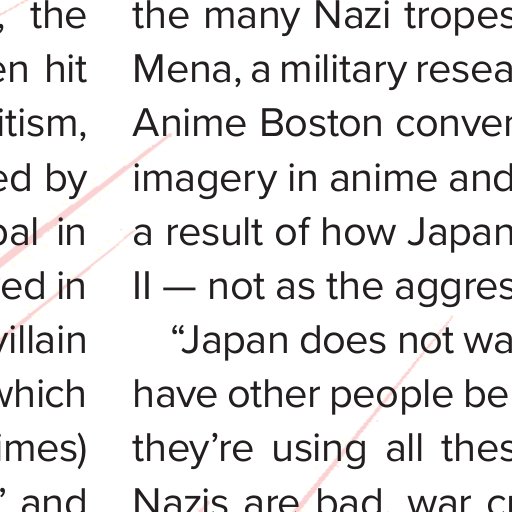Click the em dash after "II"
This screenshot has height=512, width=512.
point(179,288)
